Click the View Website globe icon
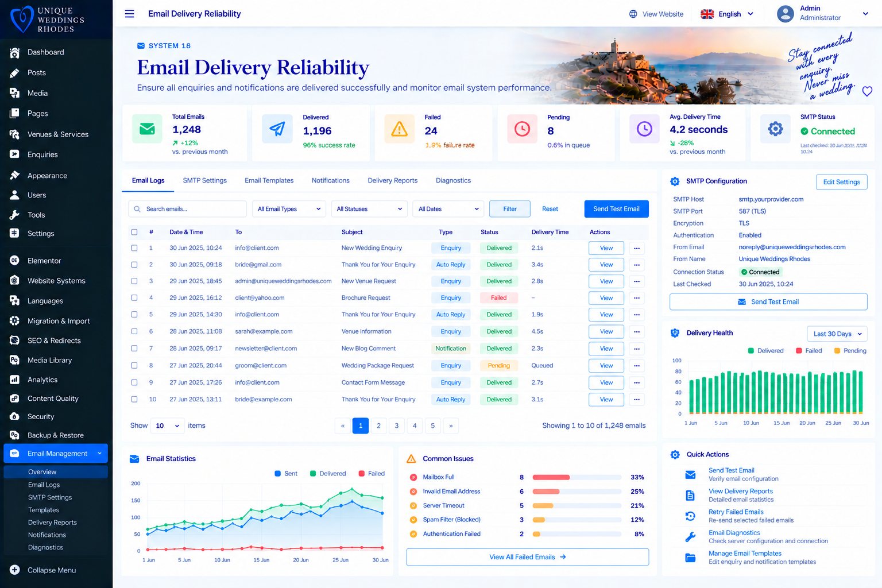 (633, 14)
